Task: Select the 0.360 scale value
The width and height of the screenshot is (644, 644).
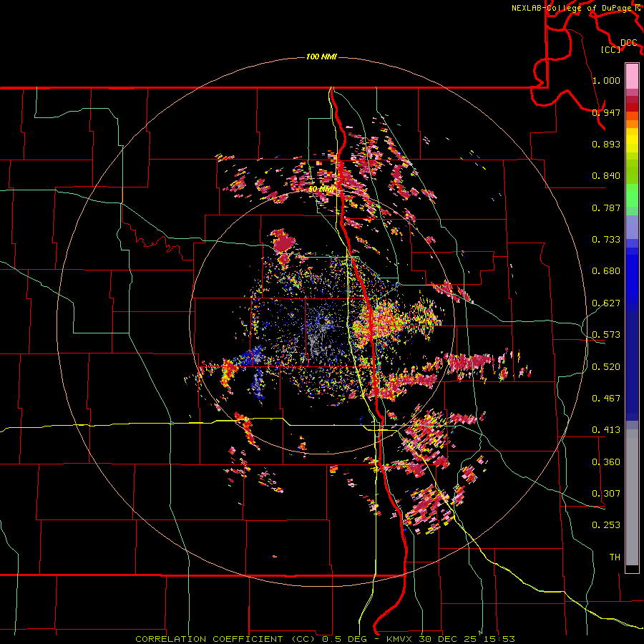Action: 606,462
